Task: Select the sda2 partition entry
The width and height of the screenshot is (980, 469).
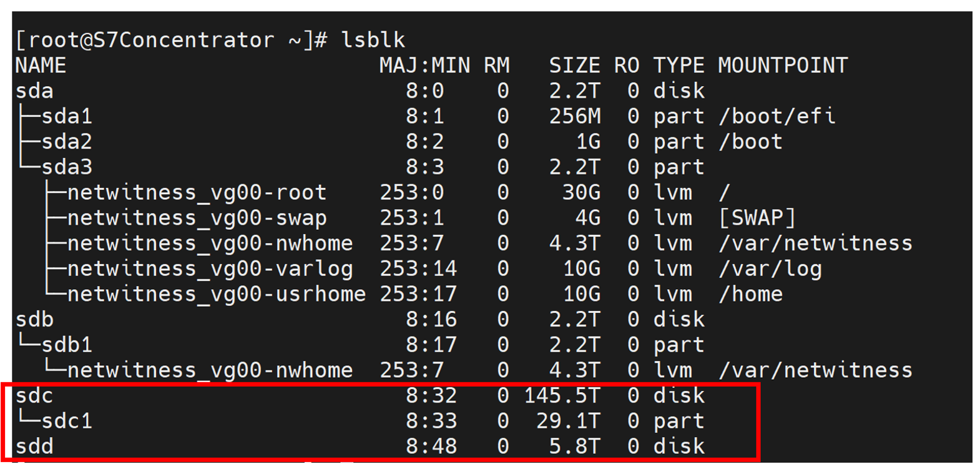Action: [67, 142]
